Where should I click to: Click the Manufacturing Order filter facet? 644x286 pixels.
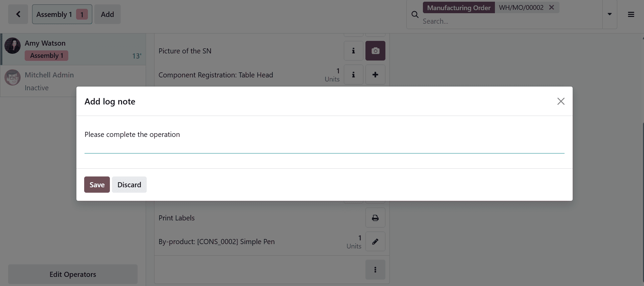(x=459, y=7)
